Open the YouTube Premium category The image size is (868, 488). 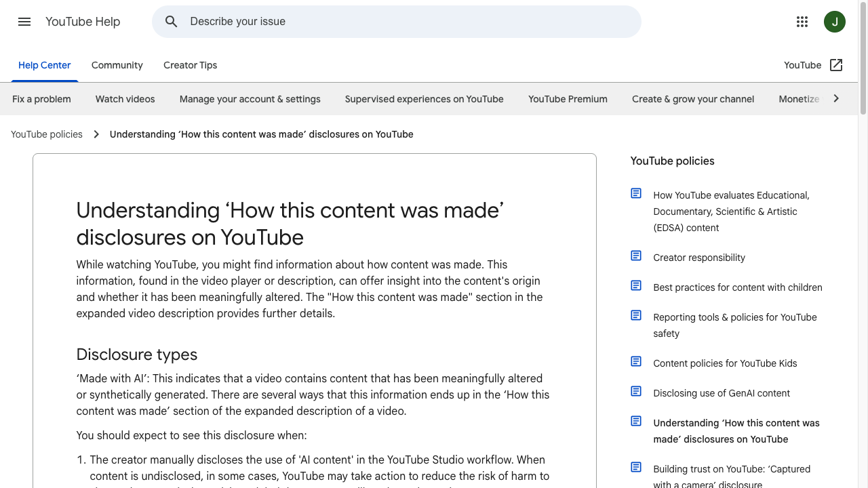coord(568,99)
